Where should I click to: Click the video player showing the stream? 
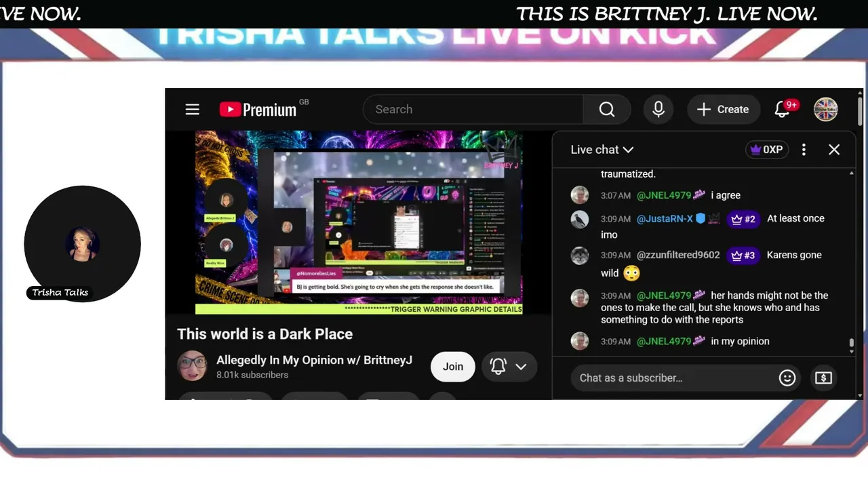pos(359,222)
